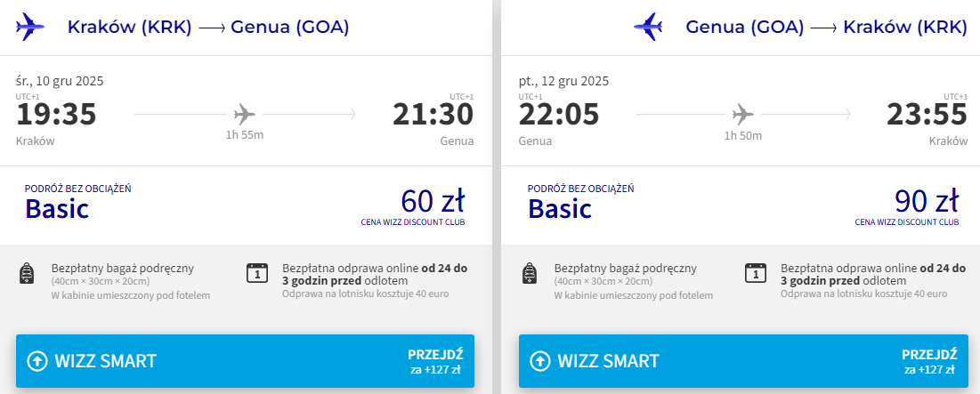Screen dimensions: 980x394
Task: Click the up-arrow icon on left WIZZ SMART
Action: point(37,361)
